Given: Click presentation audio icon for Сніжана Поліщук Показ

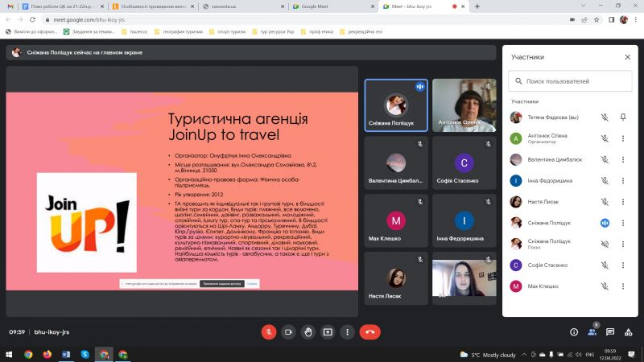Looking at the screenshot, I should pyautogui.click(x=605, y=244).
